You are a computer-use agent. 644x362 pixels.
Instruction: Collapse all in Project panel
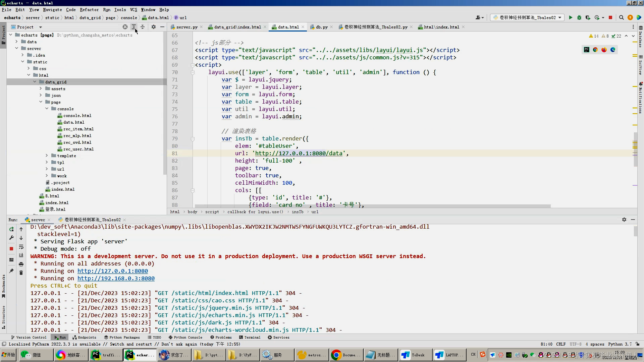pyautogui.click(x=143, y=27)
